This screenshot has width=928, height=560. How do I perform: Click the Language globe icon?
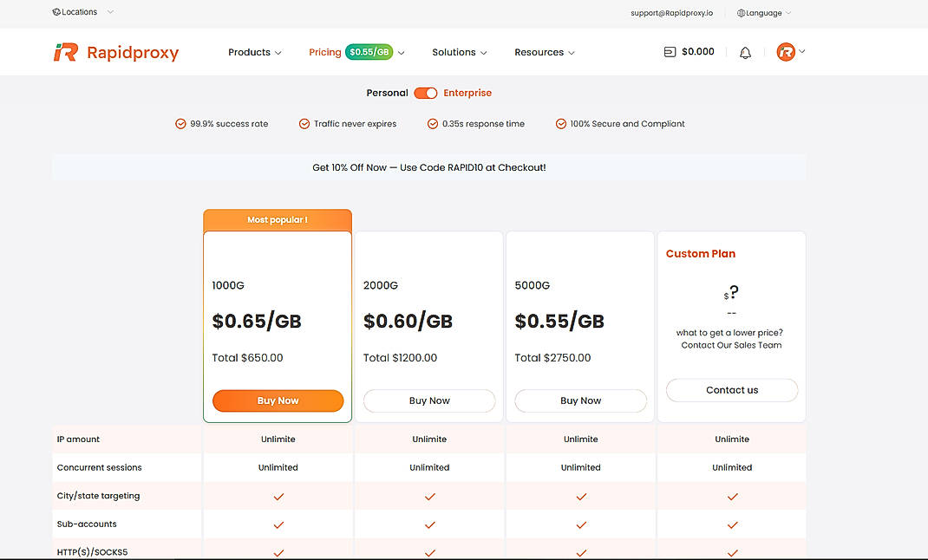click(741, 13)
